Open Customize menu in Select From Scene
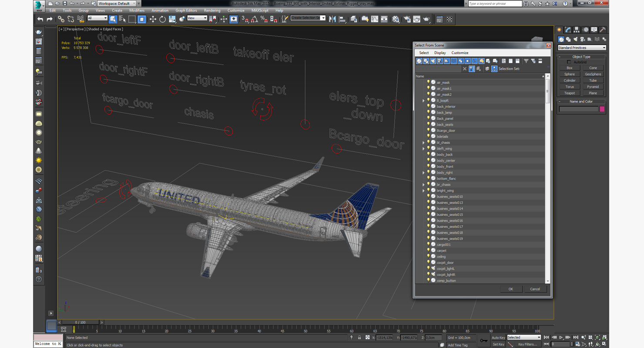The image size is (644, 348). [x=460, y=53]
